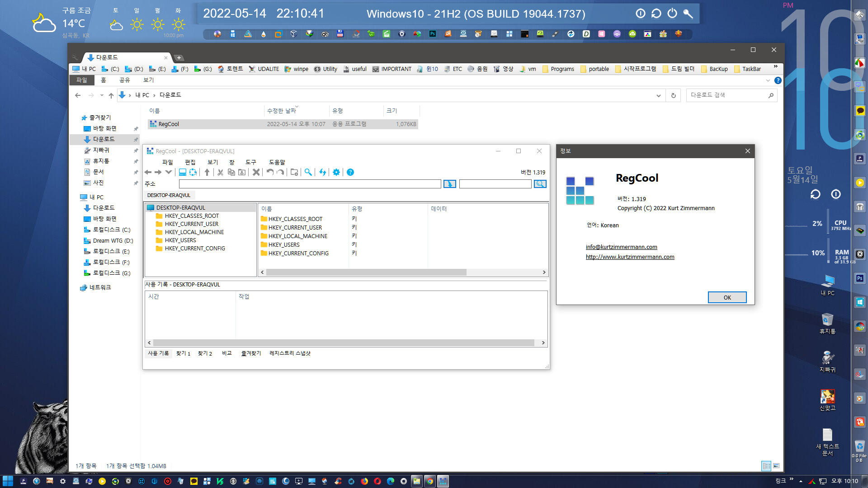Viewport: 868px width, 488px height.
Task: Open the info@kurtzimmermann.com email link
Action: (x=622, y=247)
